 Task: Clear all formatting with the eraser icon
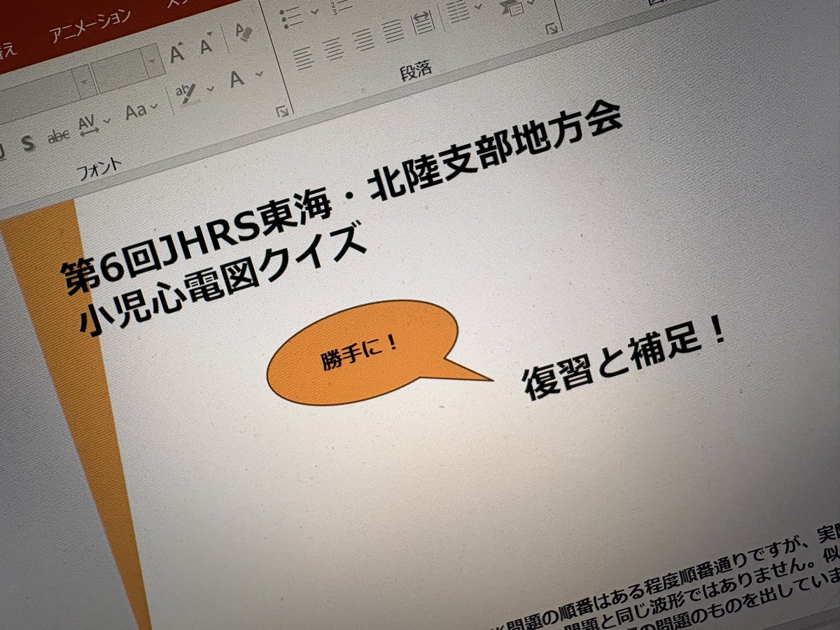244,34
